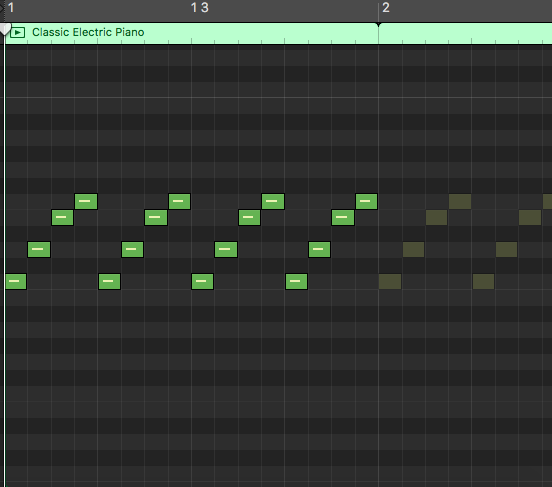Click the play icon beside Classic Electric Piano
552x487 pixels.
(18, 32)
